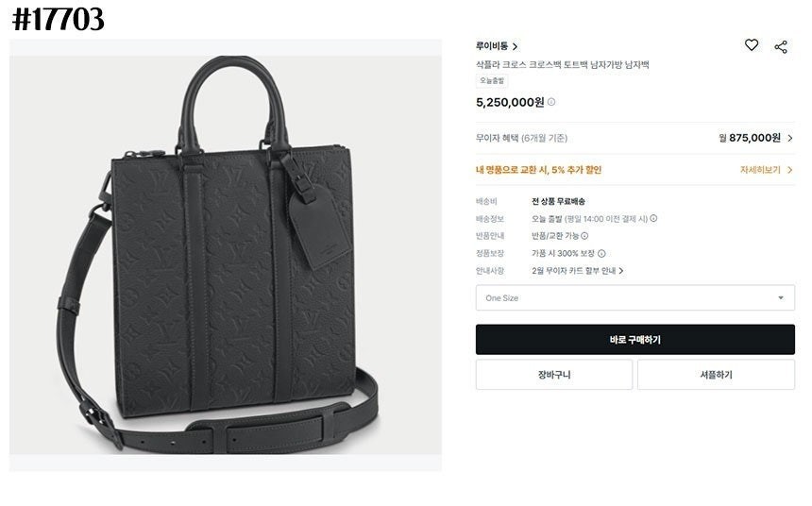This screenshot has height=506, width=812.
Task: Expand size options with the dropdown arrow
Action: (781, 297)
